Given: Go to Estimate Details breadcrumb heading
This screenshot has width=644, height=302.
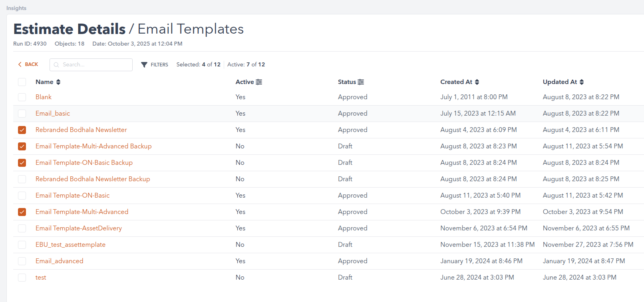Looking at the screenshot, I should [x=70, y=29].
